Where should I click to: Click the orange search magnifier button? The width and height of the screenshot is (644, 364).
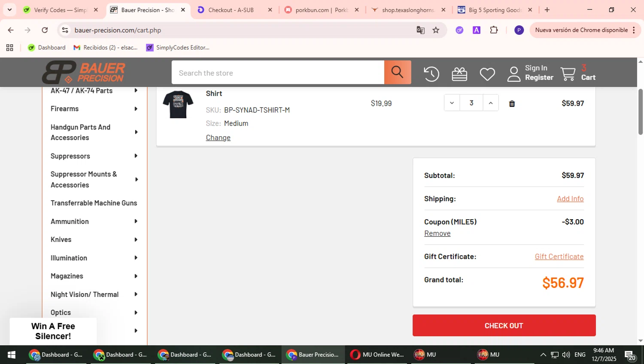coord(398,72)
